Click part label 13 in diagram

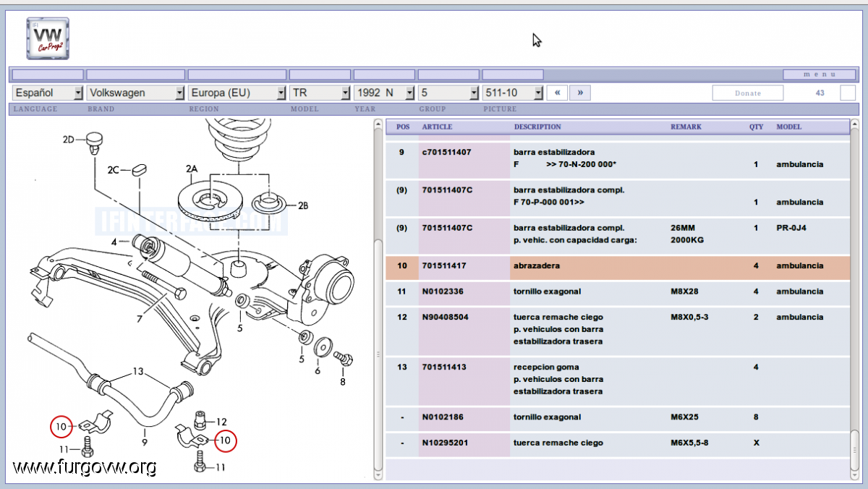(137, 372)
